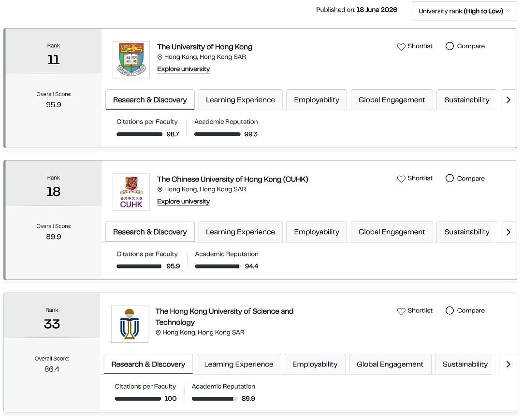The width and height of the screenshot is (522, 420).
Task: Open the CUHK logo thumbnail
Action: pyautogui.click(x=131, y=192)
